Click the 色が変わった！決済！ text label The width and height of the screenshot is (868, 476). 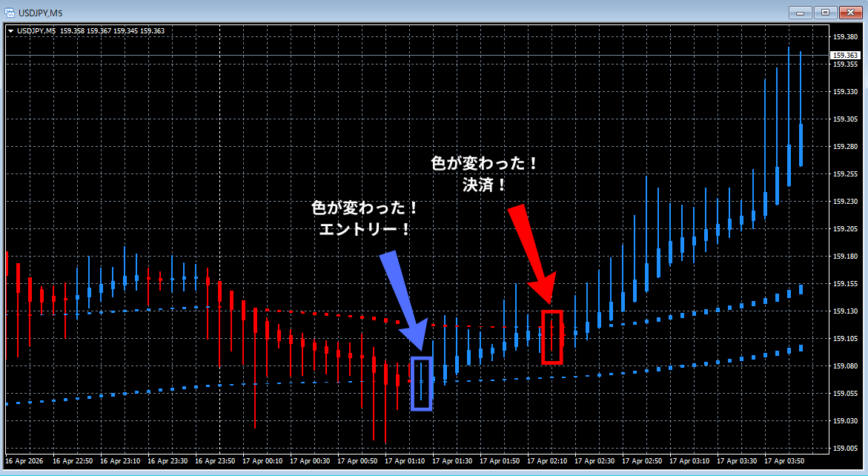[484, 174]
